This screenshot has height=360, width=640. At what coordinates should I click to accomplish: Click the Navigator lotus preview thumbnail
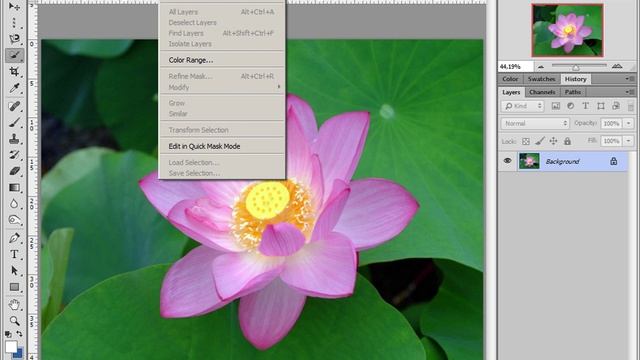pos(567,30)
